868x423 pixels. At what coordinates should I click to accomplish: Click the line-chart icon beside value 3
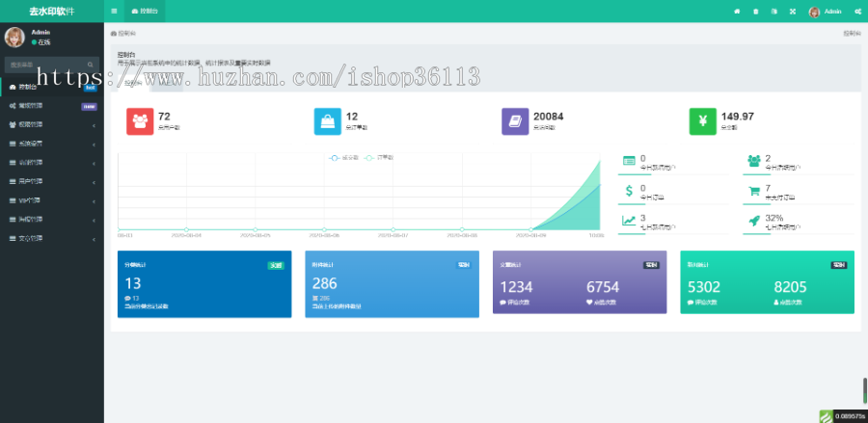[x=629, y=221]
